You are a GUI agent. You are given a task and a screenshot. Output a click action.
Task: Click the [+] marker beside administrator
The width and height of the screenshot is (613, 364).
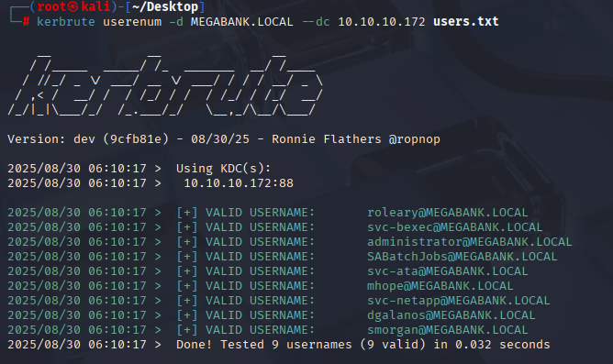(x=187, y=242)
